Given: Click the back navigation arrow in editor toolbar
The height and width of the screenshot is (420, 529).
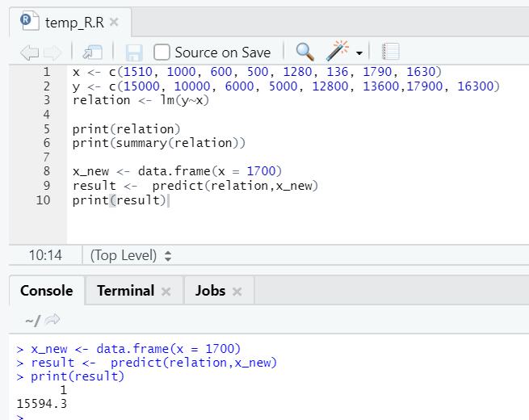Looking at the screenshot, I should [x=29, y=52].
